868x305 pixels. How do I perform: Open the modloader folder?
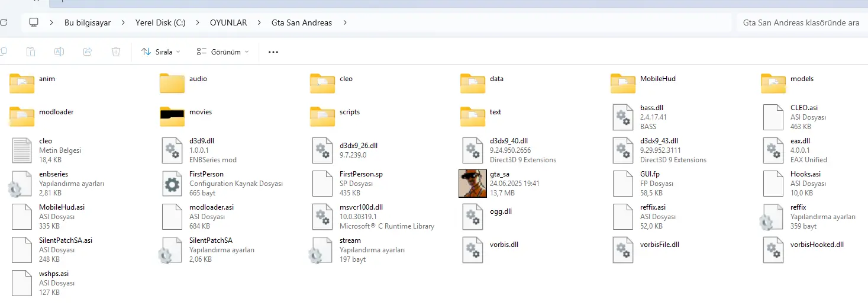(22, 117)
